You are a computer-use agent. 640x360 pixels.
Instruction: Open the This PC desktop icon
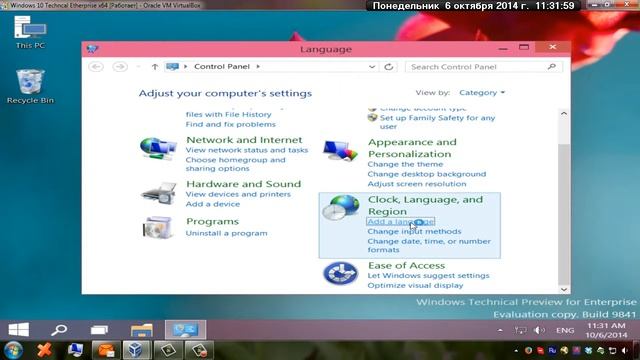30,32
